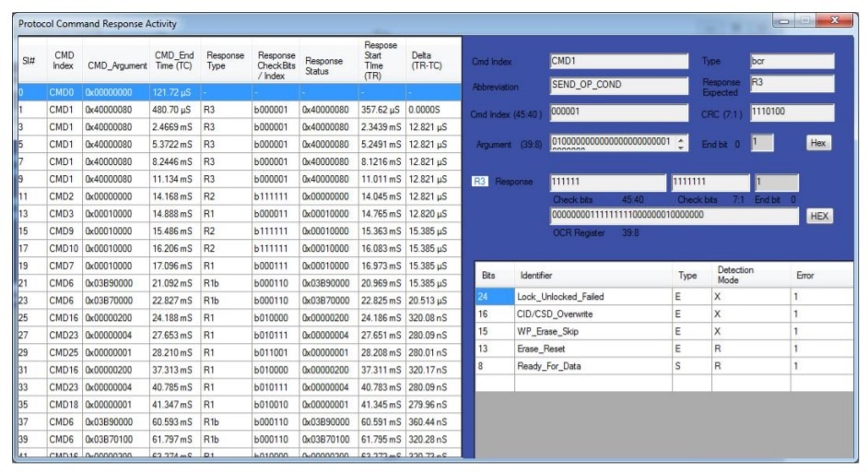Screen dimensions: 868x473
Task: Select the Abbreviation field SEND_OP_COND
Action: [618, 86]
